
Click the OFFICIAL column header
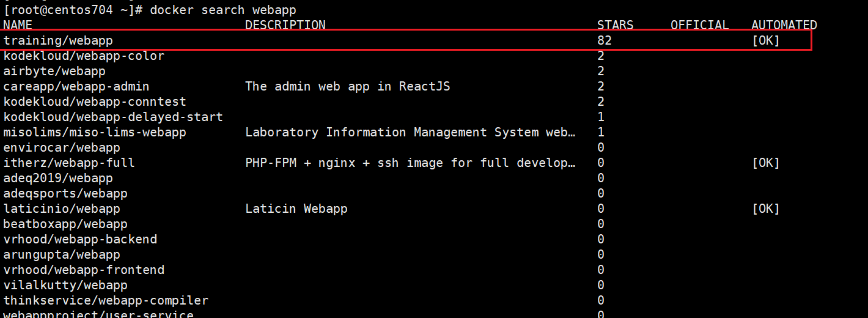[700, 25]
